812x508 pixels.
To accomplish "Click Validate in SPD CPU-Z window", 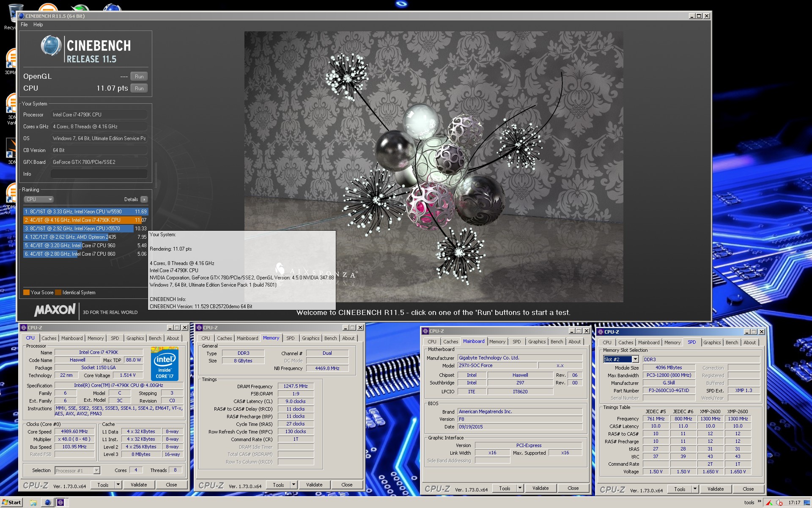I will tap(716, 489).
